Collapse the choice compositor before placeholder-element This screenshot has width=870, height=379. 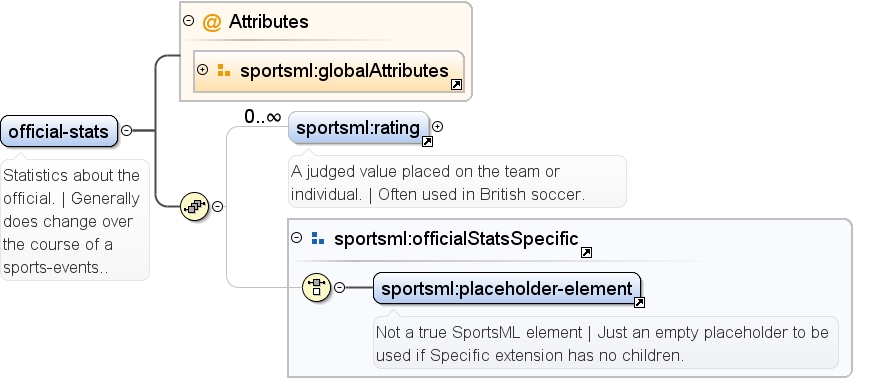[340, 287]
